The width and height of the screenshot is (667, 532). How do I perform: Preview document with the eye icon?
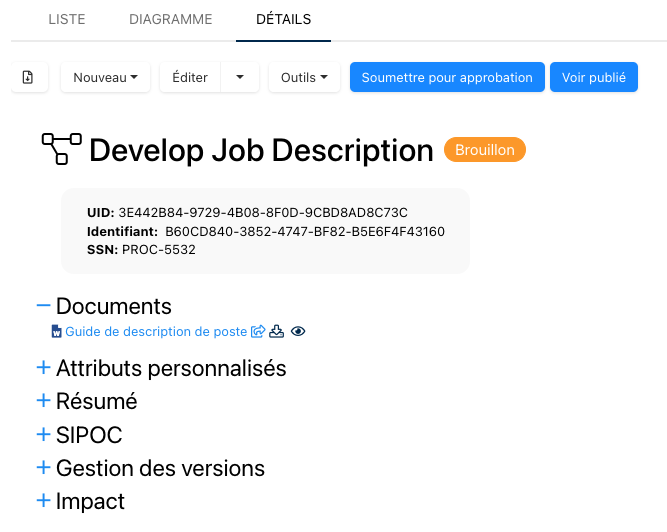297,332
